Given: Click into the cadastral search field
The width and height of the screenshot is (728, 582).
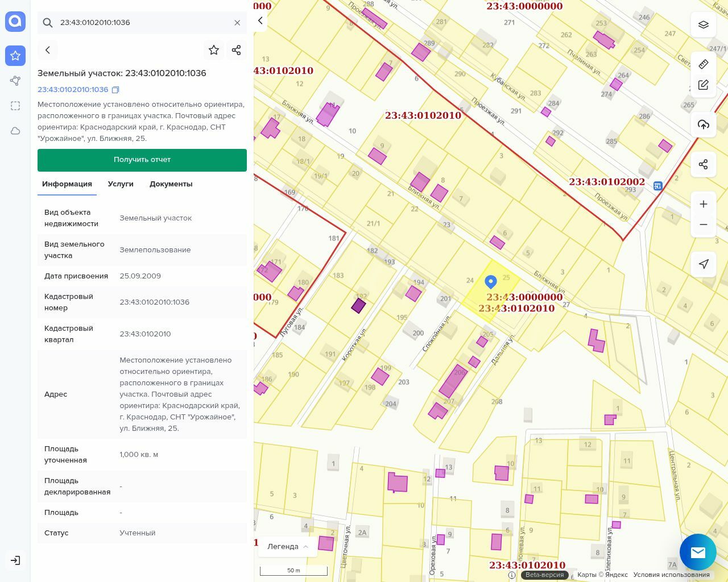Looking at the screenshot, I should point(142,23).
